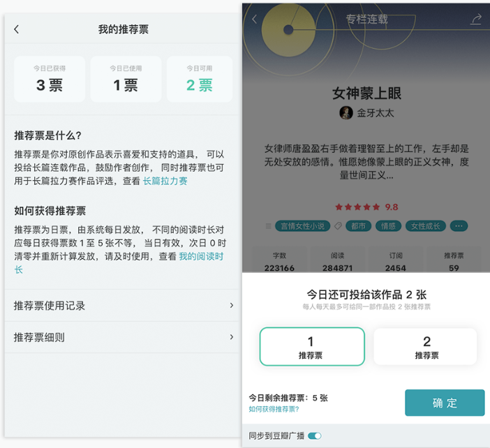Select the 1 推荐票 option
490x448 pixels.
[312, 346]
